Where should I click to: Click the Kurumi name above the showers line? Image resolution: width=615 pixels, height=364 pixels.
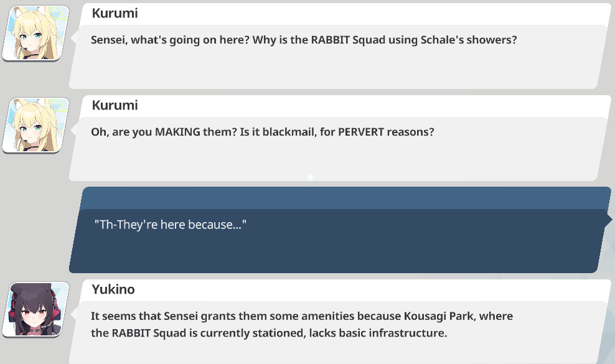point(115,13)
